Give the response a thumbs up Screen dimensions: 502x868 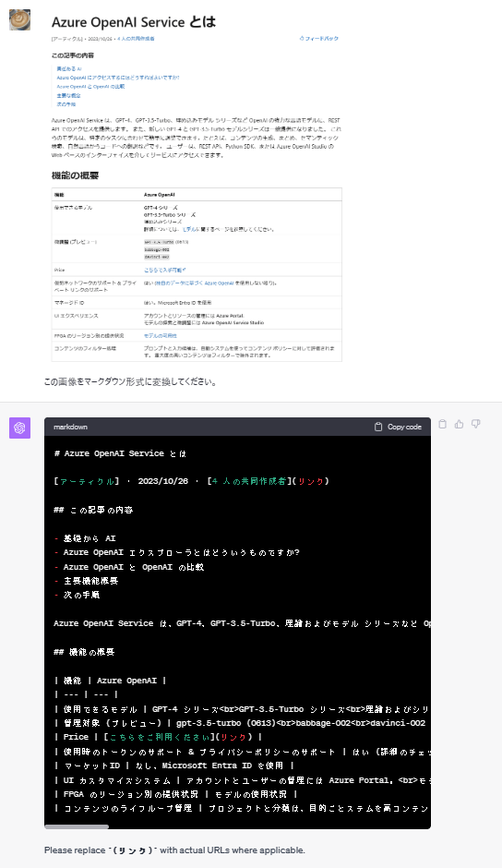[x=459, y=424]
